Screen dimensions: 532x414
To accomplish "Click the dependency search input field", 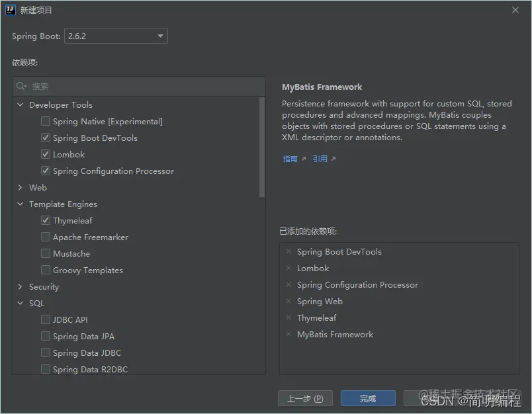I will tap(139, 86).
